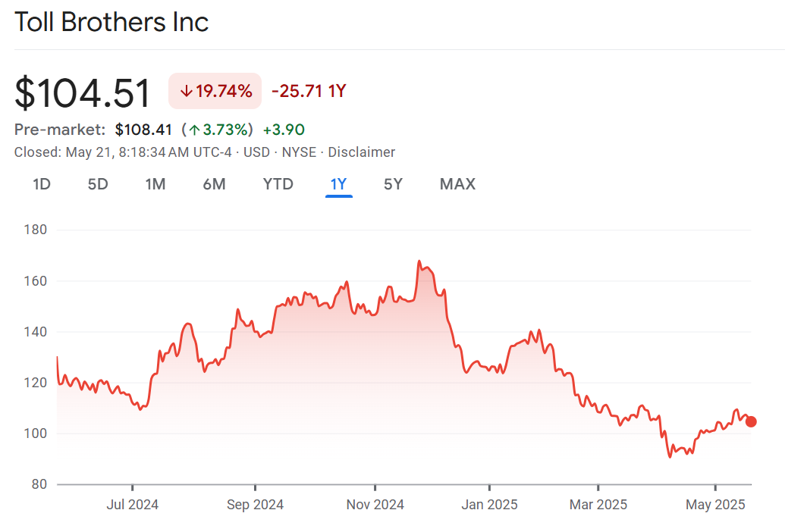Click the 180 y-axis label
This screenshot has width=785, height=532.
click(x=35, y=230)
